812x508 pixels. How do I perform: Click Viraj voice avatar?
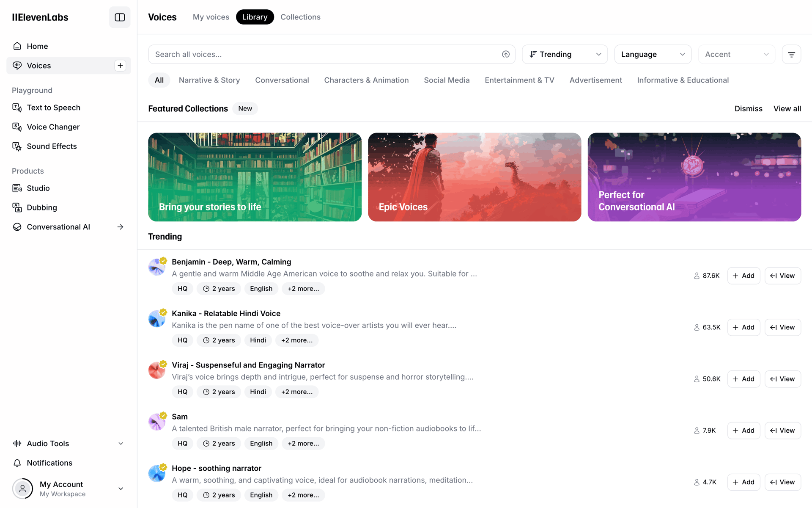(156, 370)
